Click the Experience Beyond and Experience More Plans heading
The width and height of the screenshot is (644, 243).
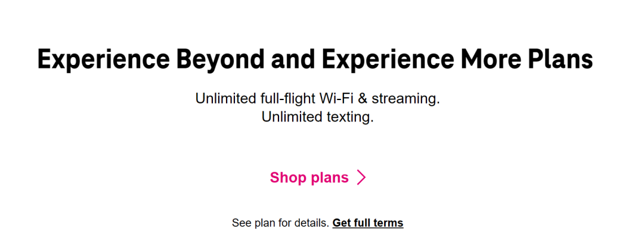(315, 60)
